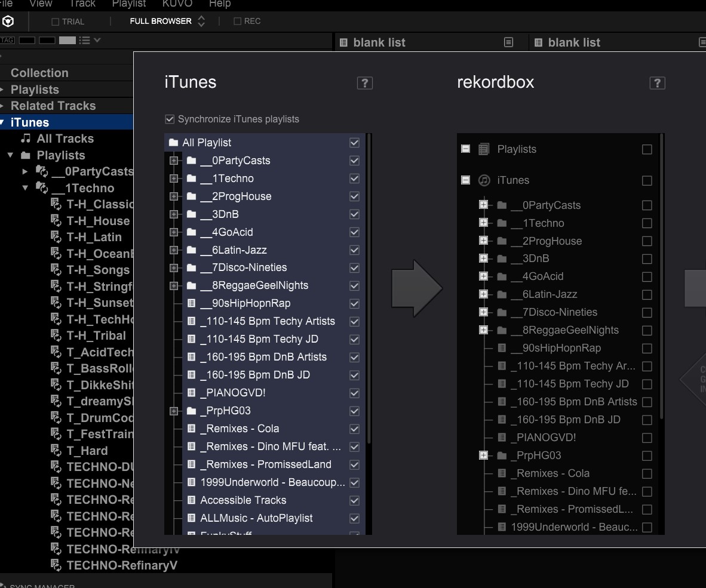Uncheck __4GoAcid checkbox in iTunes list
This screenshot has width=706, height=588.
click(354, 232)
